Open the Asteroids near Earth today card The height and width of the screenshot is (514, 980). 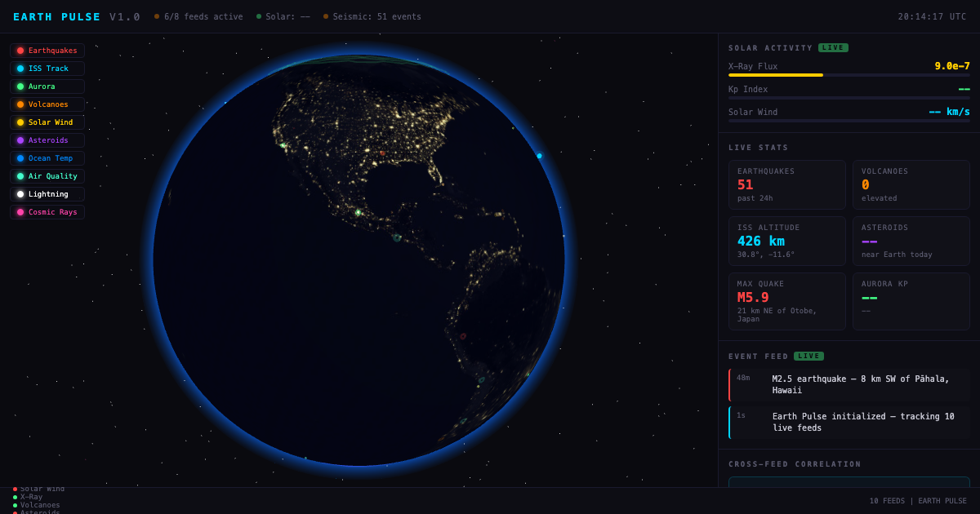click(911, 241)
